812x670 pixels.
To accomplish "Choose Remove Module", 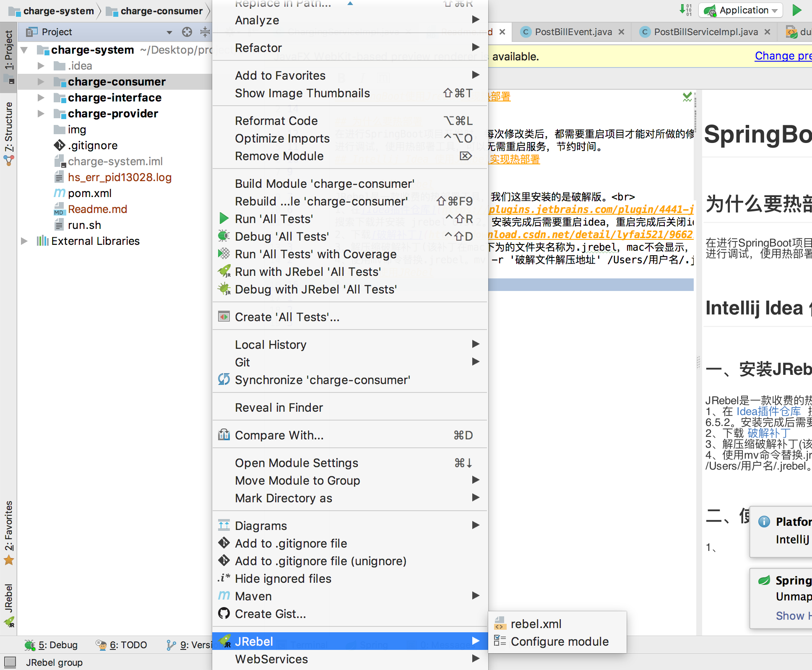I will [350, 156].
